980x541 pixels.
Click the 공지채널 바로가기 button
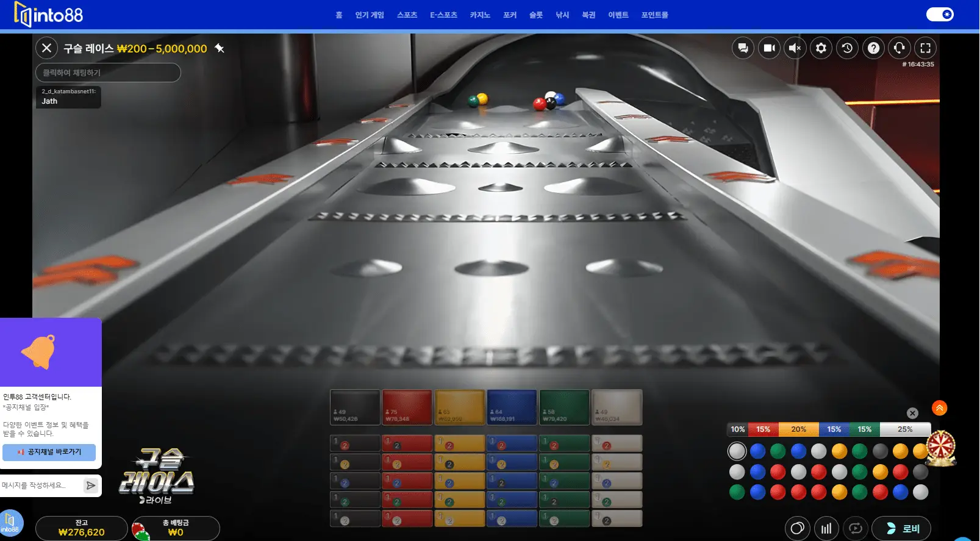pyautogui.click(x=49, y=452)
